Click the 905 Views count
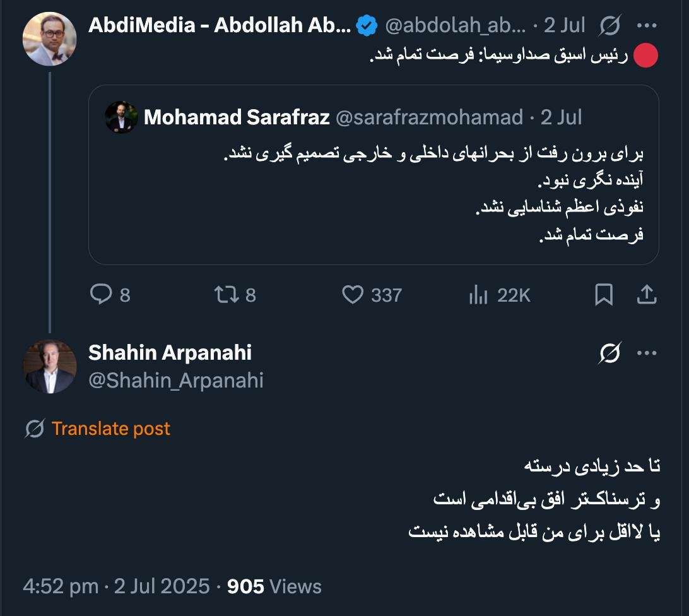 point(274,586)
